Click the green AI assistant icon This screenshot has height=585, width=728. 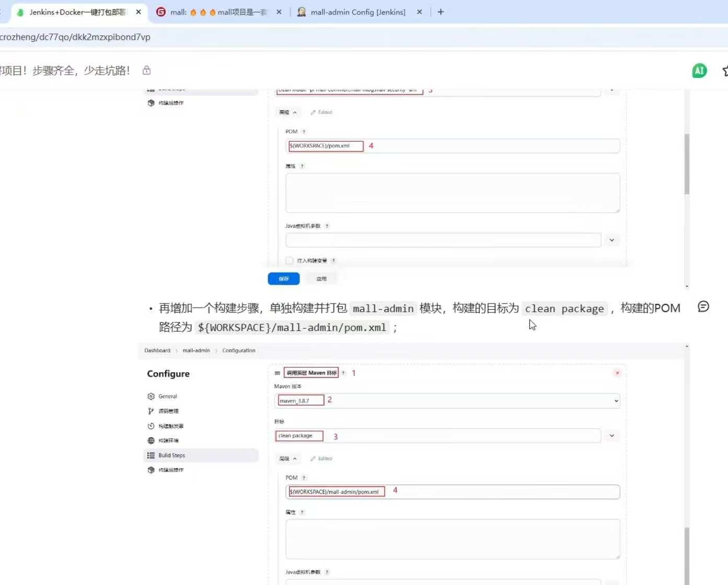coord(699,71)
